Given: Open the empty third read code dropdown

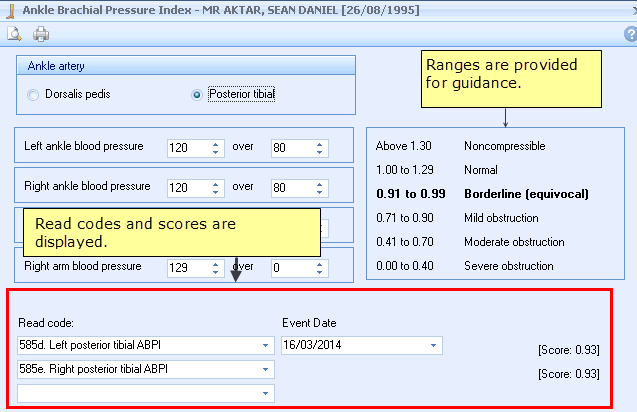Looking at the screenshot, I should pyautogui.click(x=266, y=394).
